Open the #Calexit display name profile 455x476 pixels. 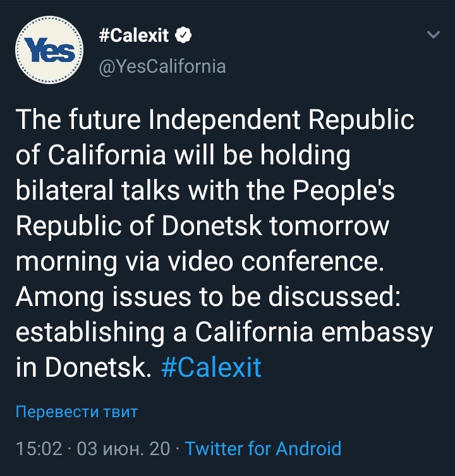click(x=133, y=35)
